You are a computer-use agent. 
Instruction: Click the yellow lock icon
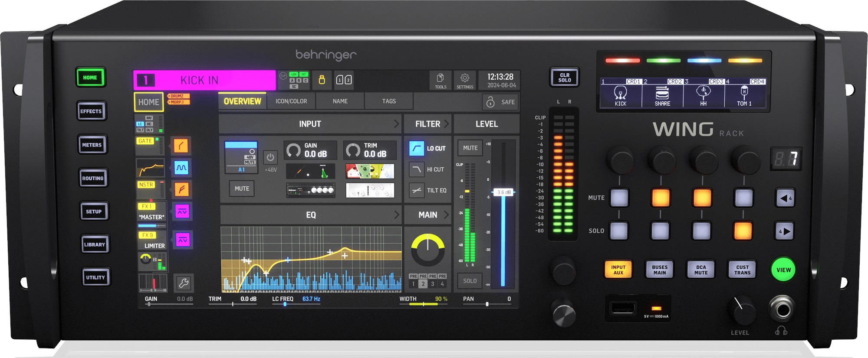tap(322, 80)
